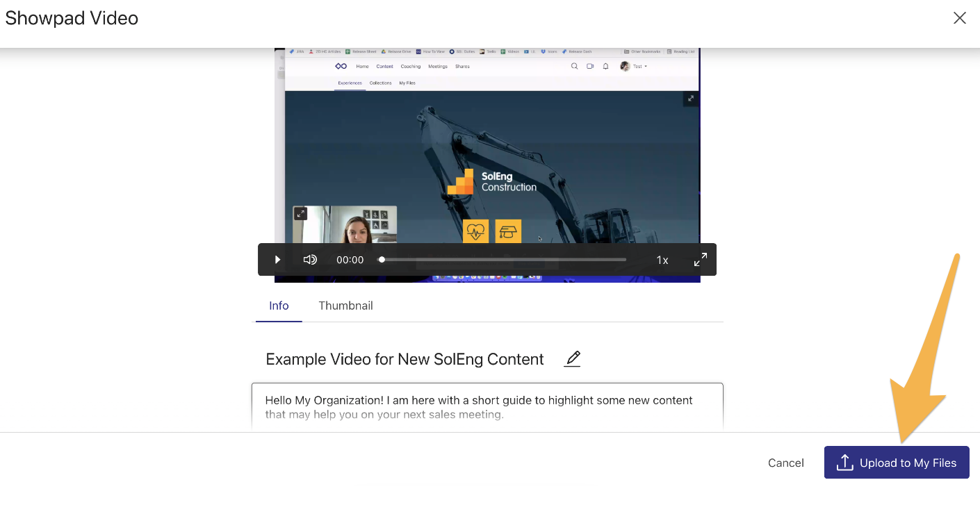Close the Showpad Video dialog
The image size is (980, 514).
(960, 18)
